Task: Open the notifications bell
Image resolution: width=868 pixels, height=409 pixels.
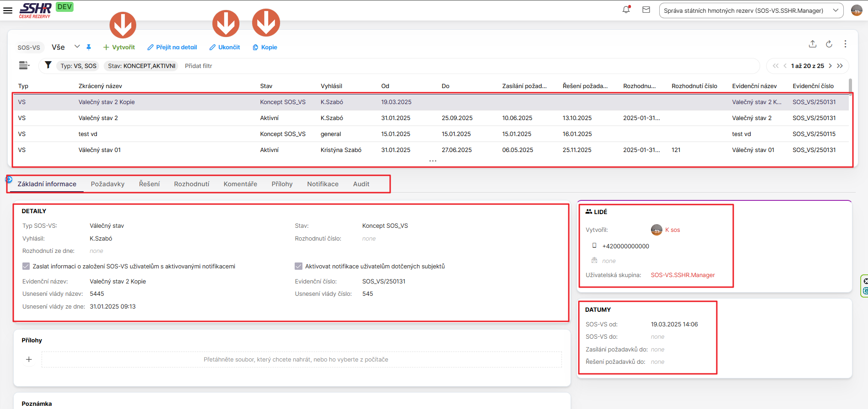Action: (626, 10)
